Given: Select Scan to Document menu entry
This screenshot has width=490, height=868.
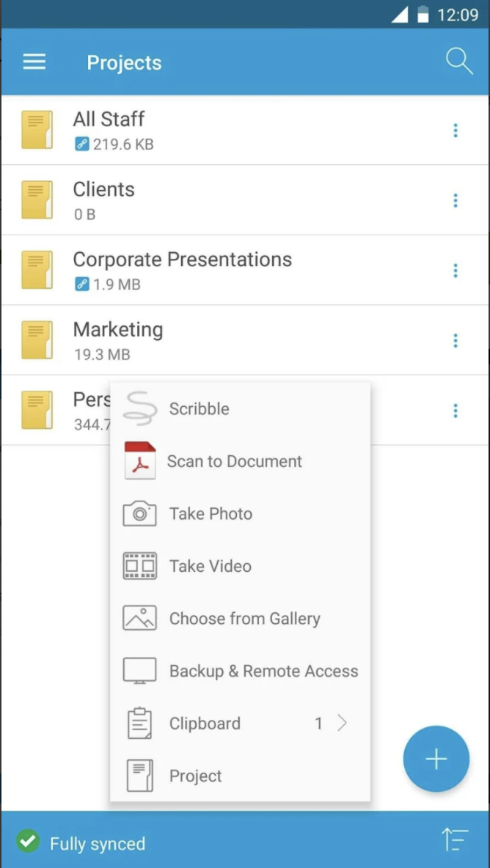Looking at the screenshot, I should (x=234, y=460).
